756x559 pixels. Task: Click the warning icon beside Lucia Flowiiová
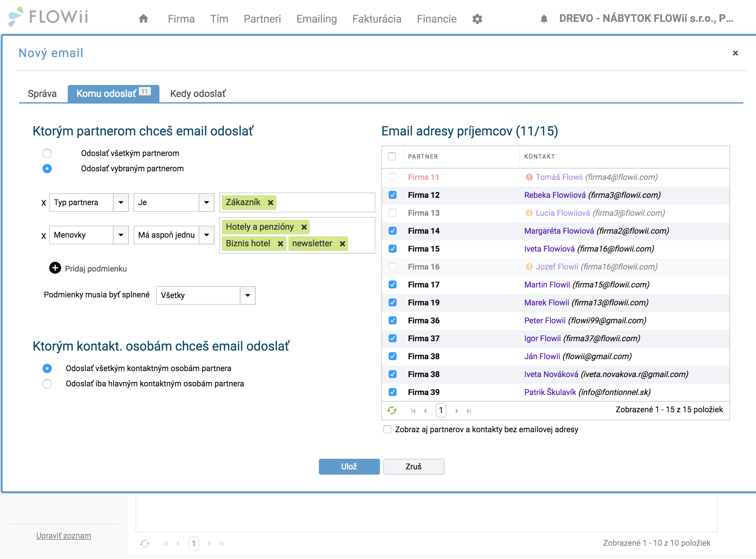[529, 213]
